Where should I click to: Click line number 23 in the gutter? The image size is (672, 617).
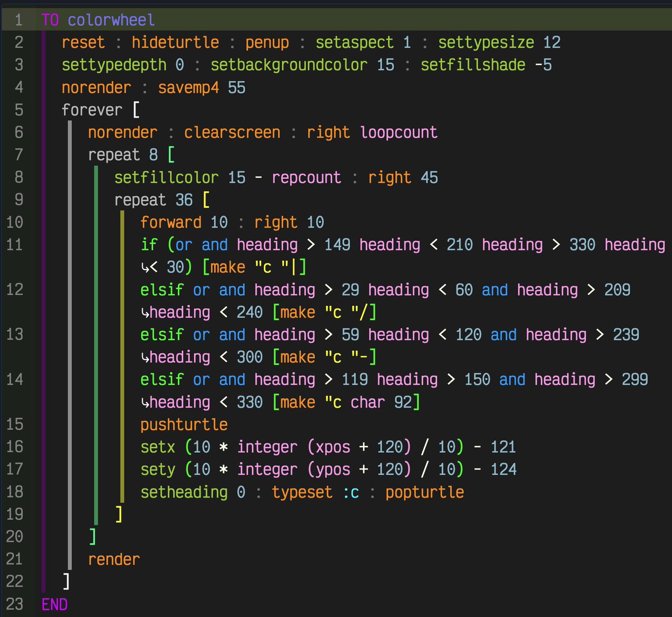click(15, 604)
